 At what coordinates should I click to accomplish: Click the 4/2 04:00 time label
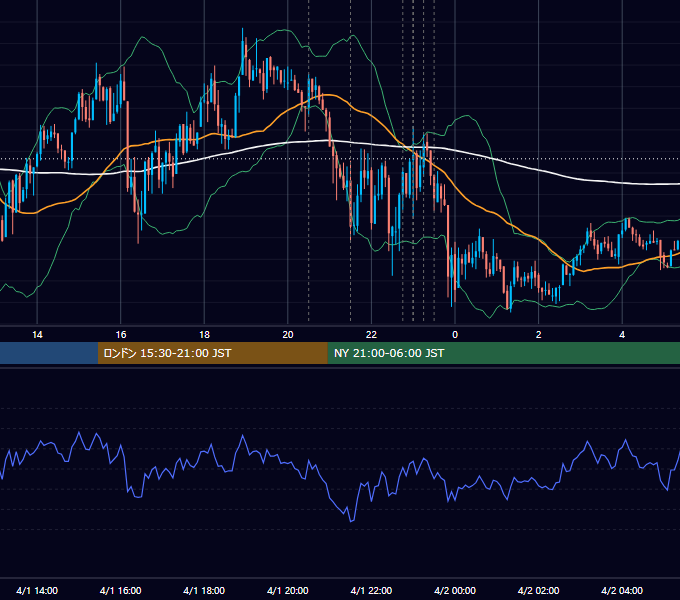622,591
